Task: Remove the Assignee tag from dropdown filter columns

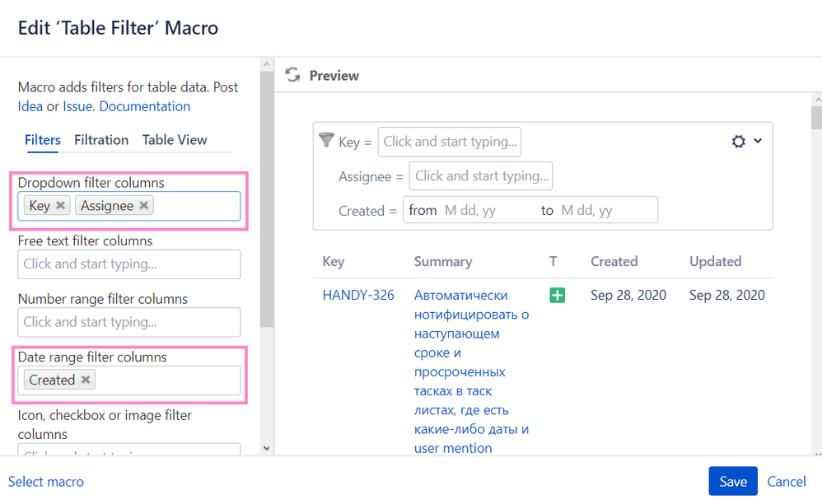Action: [x=144, y=205]
